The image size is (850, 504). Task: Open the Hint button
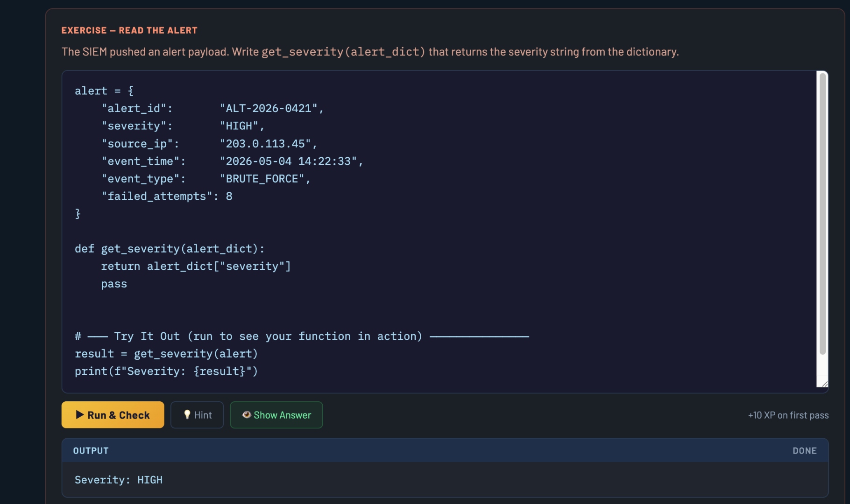(197, 415)
